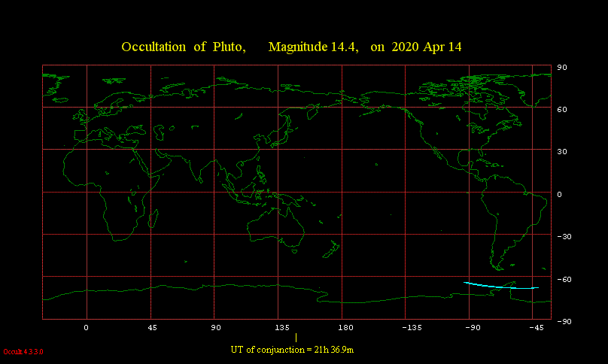This screenshot has height=364, width=608.
Task: Click longitude label '-135'
Action: tap(412, 328)
